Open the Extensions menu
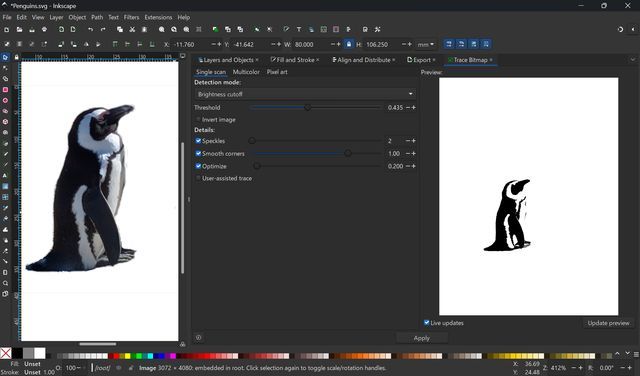The width and height of the screenshot is (640, 376). [158, 17]
